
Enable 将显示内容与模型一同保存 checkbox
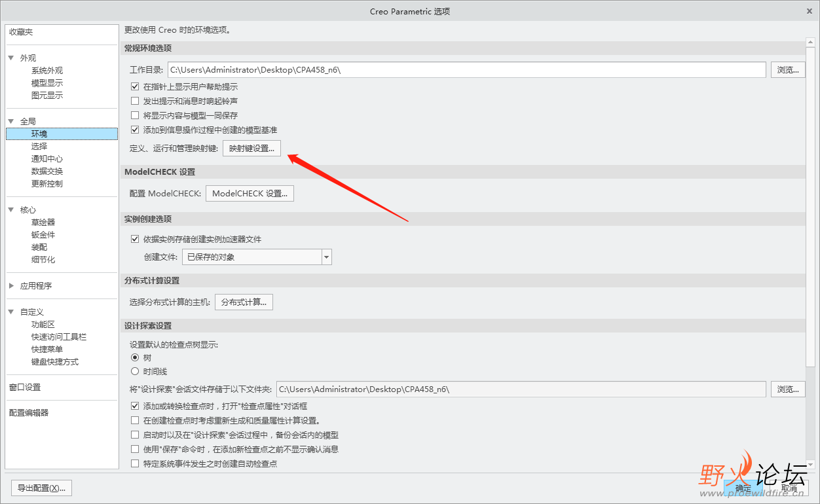pyautogui.click(x=135, y=115)
